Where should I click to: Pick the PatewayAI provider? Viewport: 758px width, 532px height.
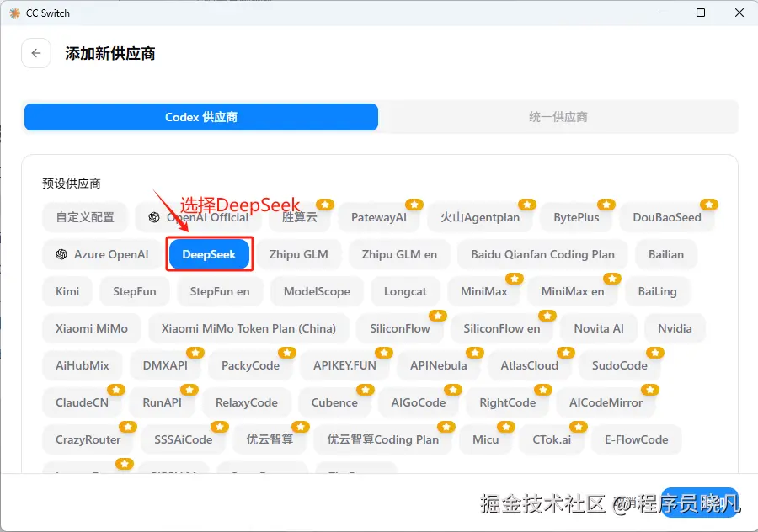(378, 217)
